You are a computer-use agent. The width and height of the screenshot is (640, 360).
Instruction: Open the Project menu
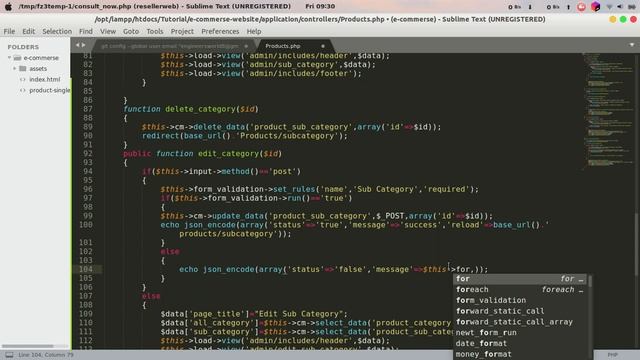182,31
